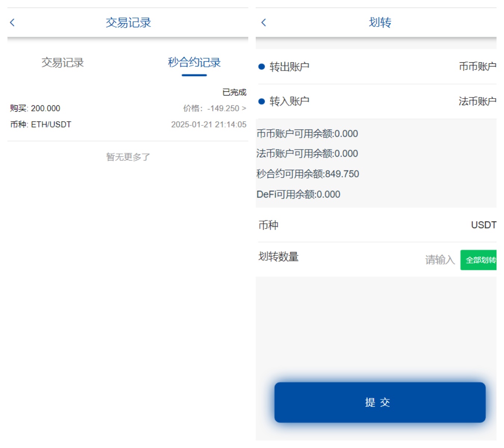Open the USDT currency selector
Image resolution: width=504 pixels, height=448 pixels.
pyautogui.click(x=483, y=225)
